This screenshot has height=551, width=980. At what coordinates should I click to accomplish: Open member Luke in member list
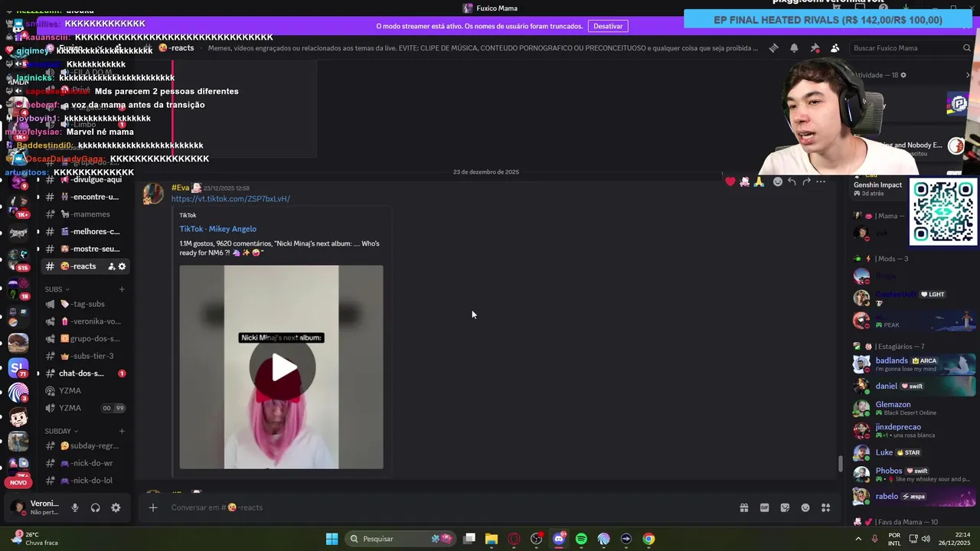pyautogui.click(x=913, y=452)
